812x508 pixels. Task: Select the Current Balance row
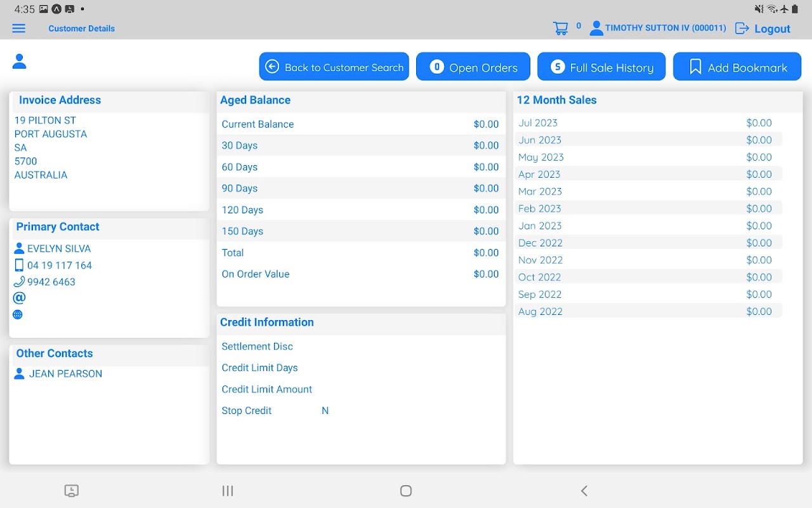(x=361, y=124)
